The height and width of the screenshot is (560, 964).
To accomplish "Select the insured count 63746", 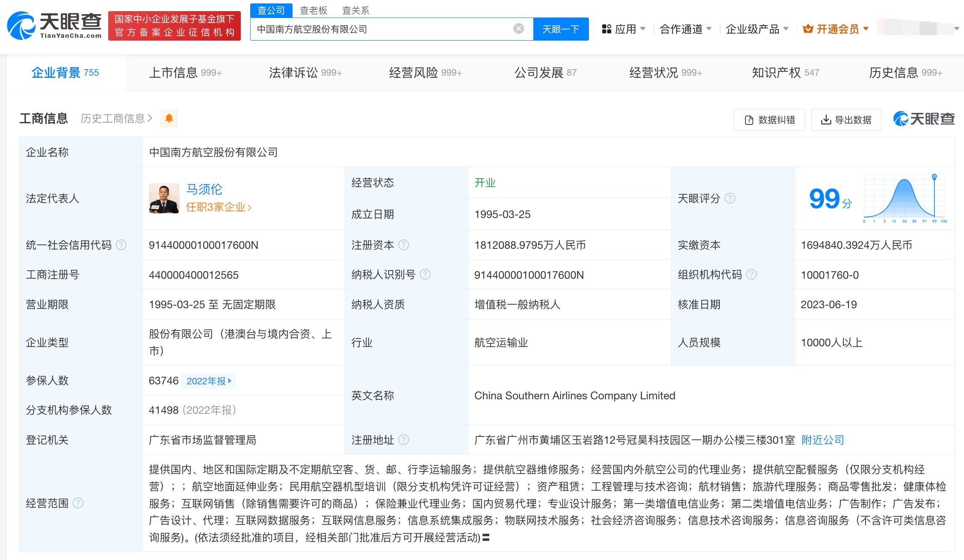I will [x=163, y=380].
